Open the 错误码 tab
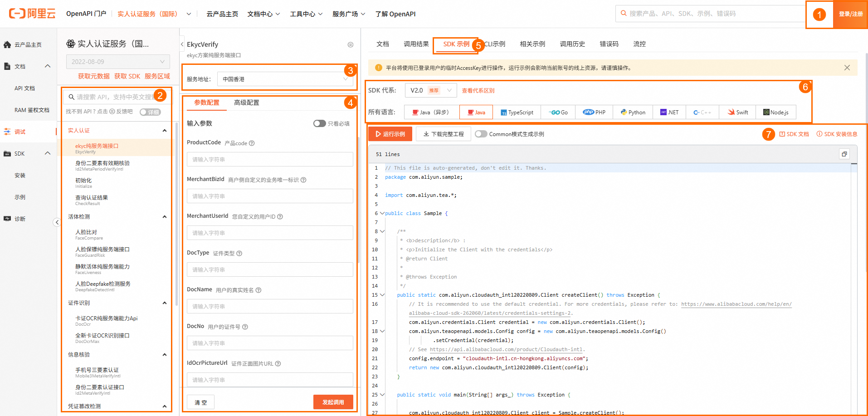 609,44
